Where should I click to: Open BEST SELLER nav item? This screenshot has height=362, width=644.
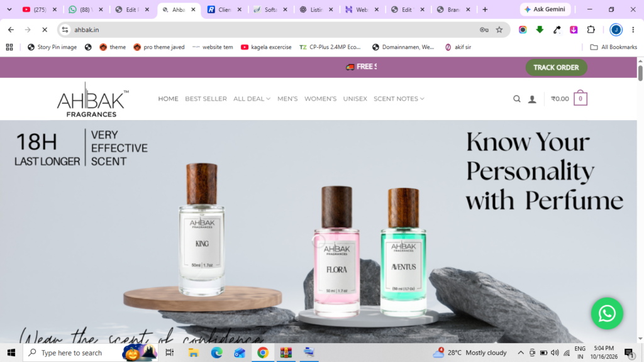[x=206, y=99]
